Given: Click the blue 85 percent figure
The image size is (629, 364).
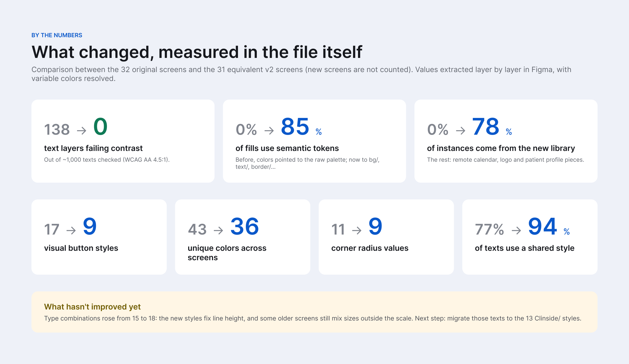Looking at the screenshot, I should click(x=295, y=127).
